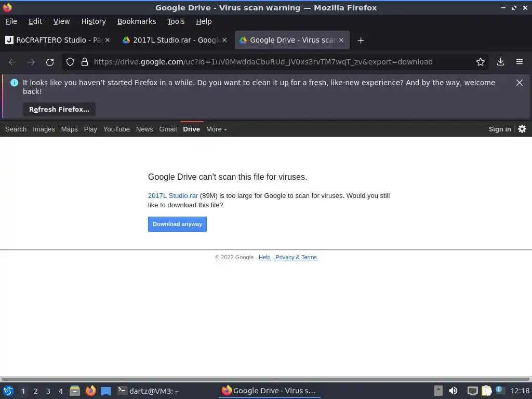This screenshot has width=532, height=399.
Task: Open the Bookmarks menu
Action: click(137, 21)
